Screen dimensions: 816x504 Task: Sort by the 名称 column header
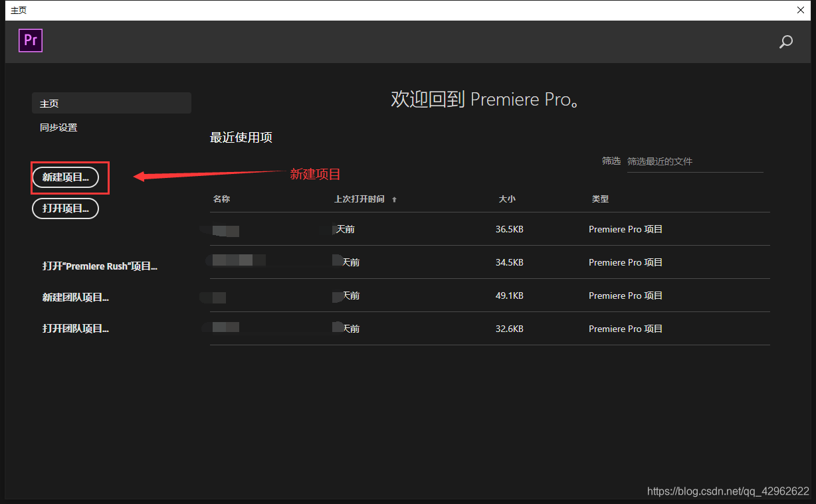tap(221, 199)
